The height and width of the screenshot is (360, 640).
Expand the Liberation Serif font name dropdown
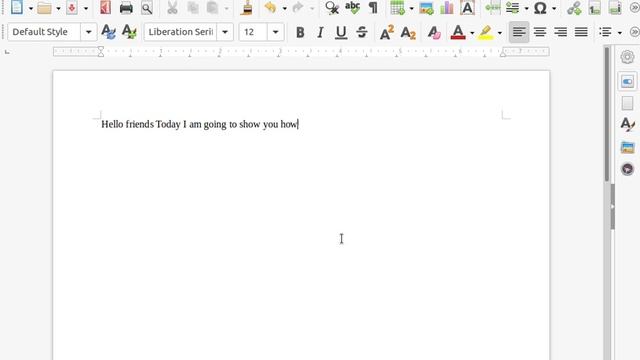pyautogui.click(x=225, y=32)
